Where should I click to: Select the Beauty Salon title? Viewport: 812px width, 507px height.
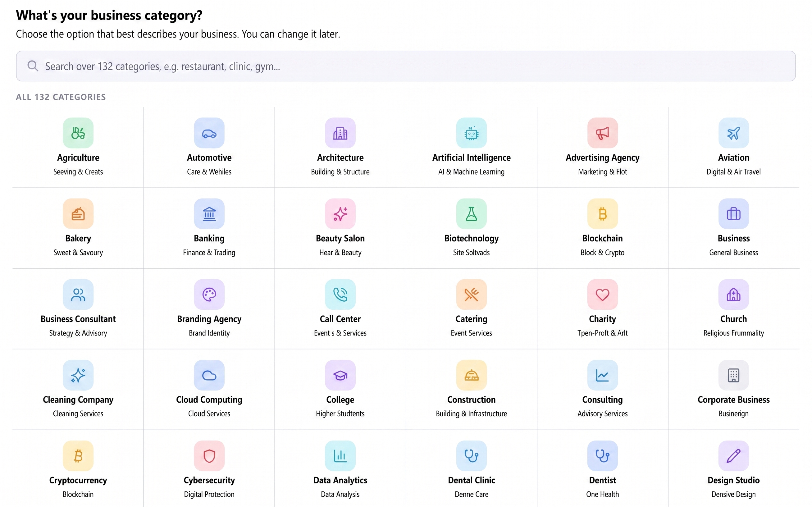(340, 238)
